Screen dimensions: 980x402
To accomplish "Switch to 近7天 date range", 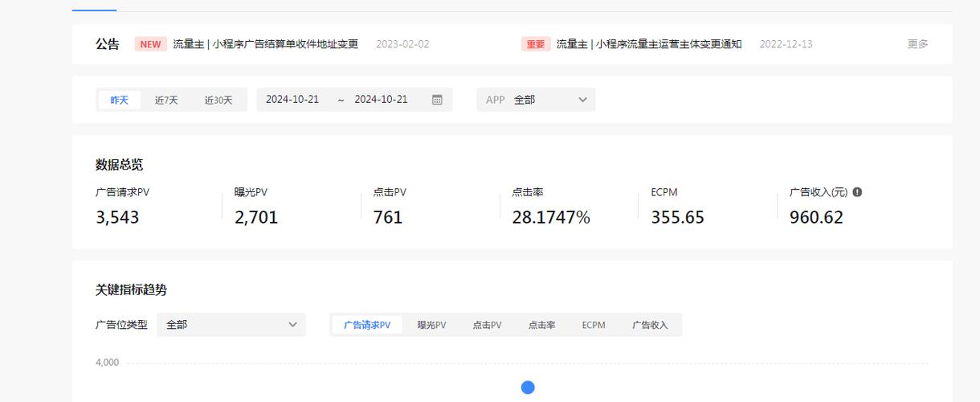I will pyautogui.click(x=166, y=100).
